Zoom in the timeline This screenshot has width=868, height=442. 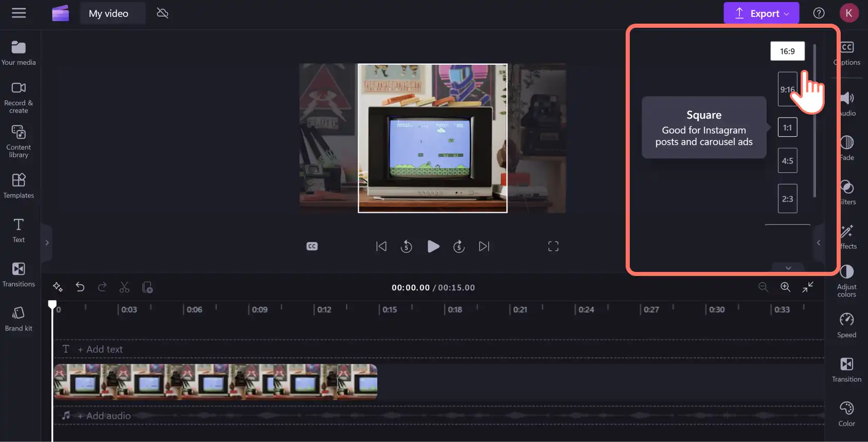785,287
